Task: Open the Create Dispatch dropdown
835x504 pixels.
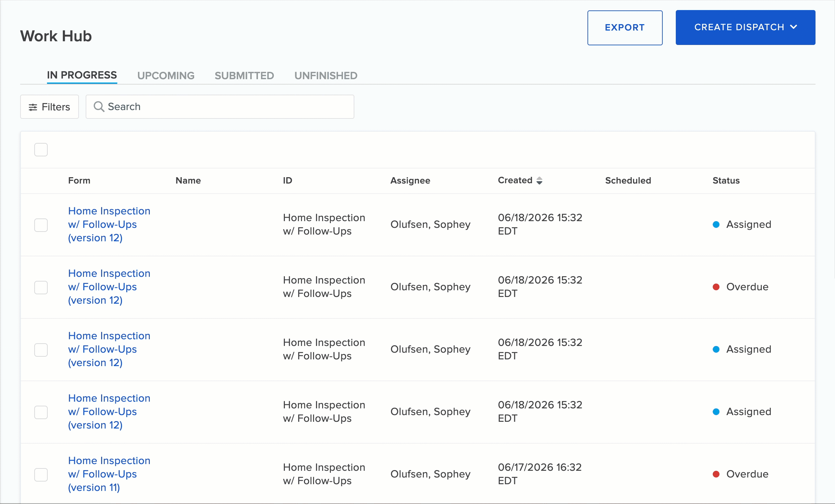Action: click(745, 28)
